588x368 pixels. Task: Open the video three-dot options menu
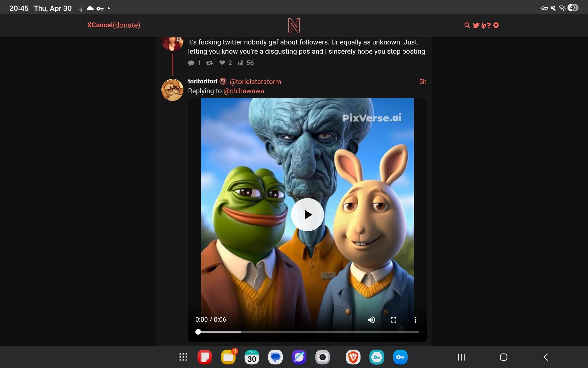415,320
